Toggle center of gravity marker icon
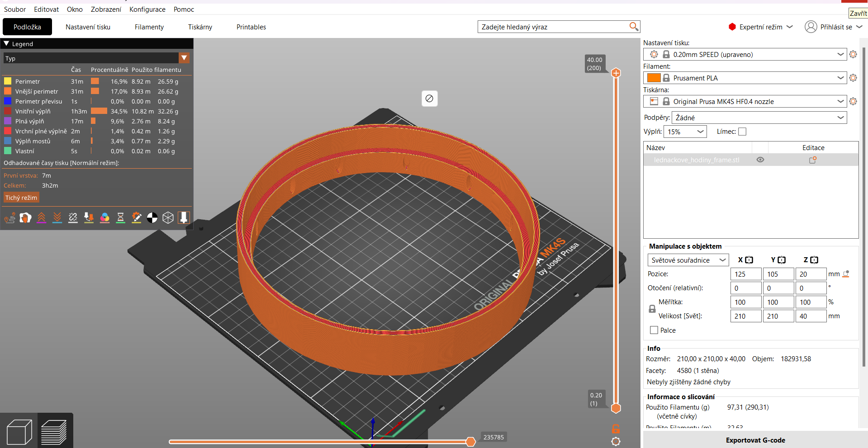 coord(152,218)
